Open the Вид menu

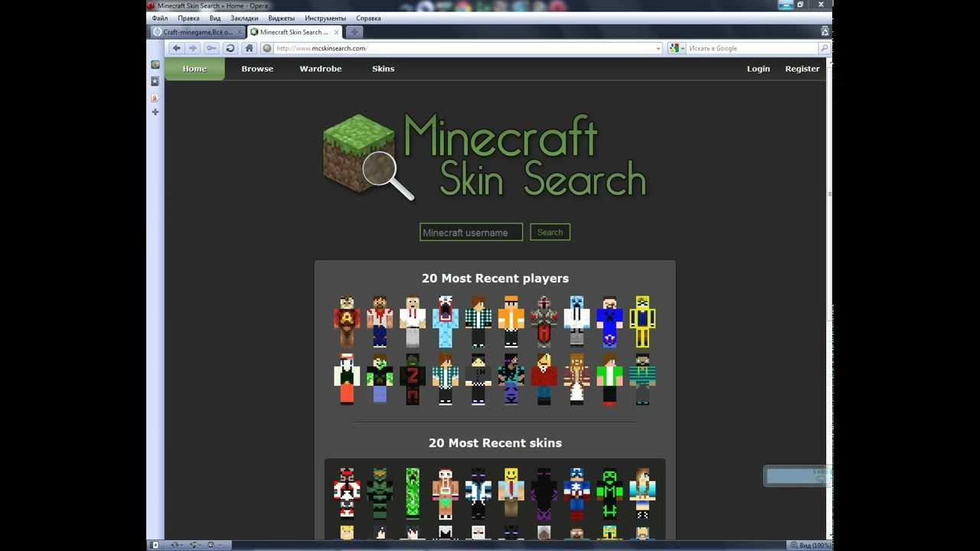coord(215,18)
